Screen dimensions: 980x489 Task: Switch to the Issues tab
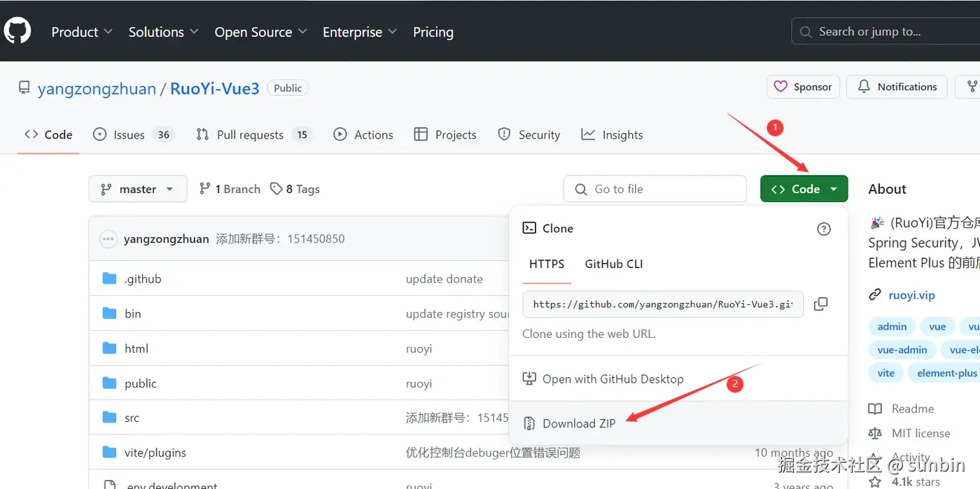[133, 135]
